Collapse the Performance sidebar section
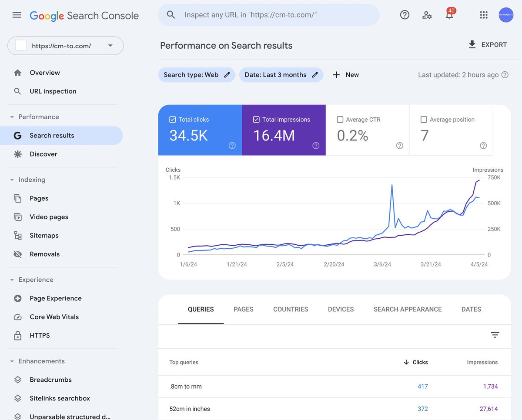 [12, 117]
